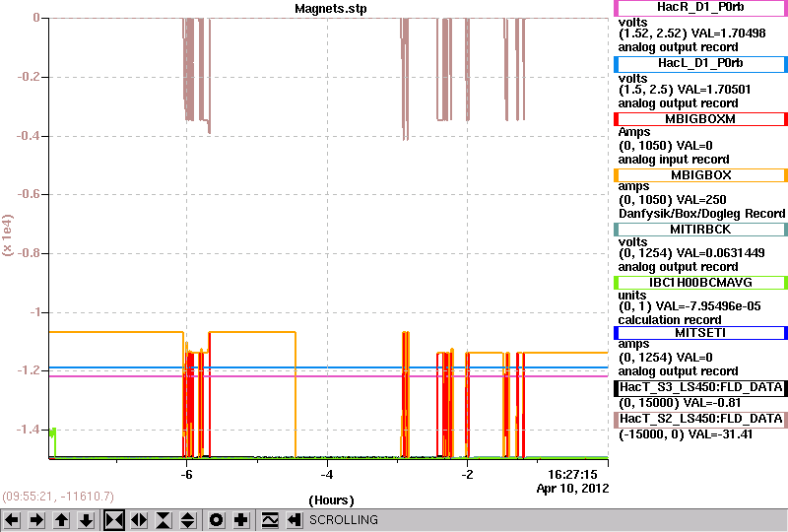The height and width of the screenshot is (532, 788).
Task: Pan the plot down with the down arrow
Action: pyautogui.click(x=87, y=520)
